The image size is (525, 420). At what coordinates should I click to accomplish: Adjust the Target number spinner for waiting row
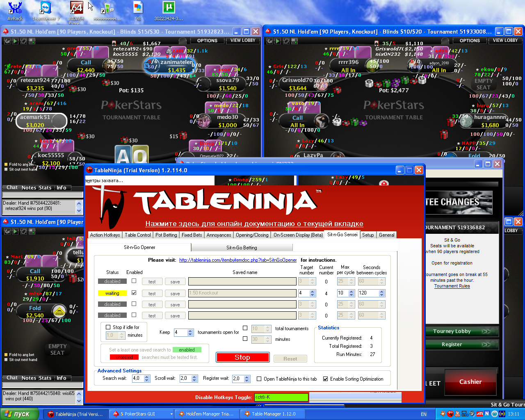(x=313, y=293)
